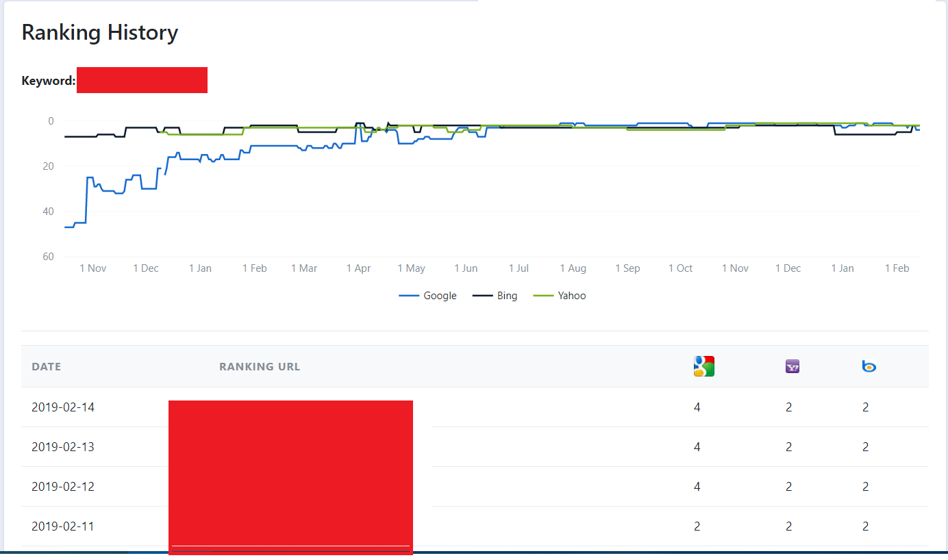The width and height of the screenshot is (948, 560).
Task: Click the DATE column header
Action: click(47, 367)
